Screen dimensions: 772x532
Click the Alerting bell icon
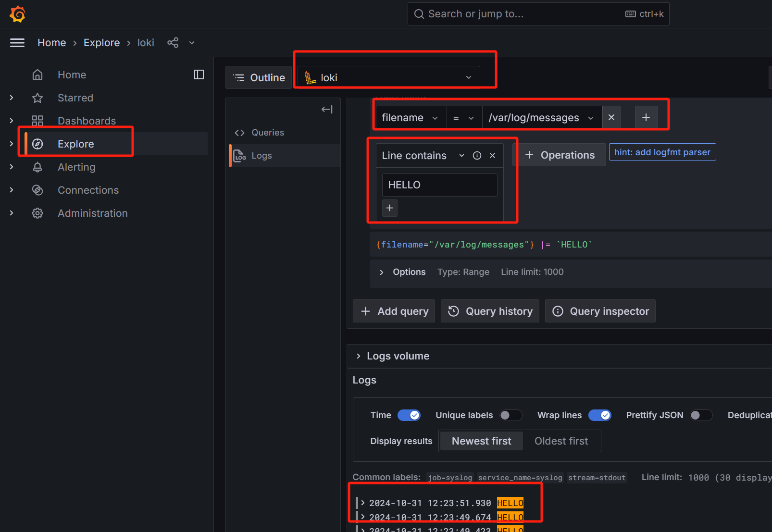37,167
